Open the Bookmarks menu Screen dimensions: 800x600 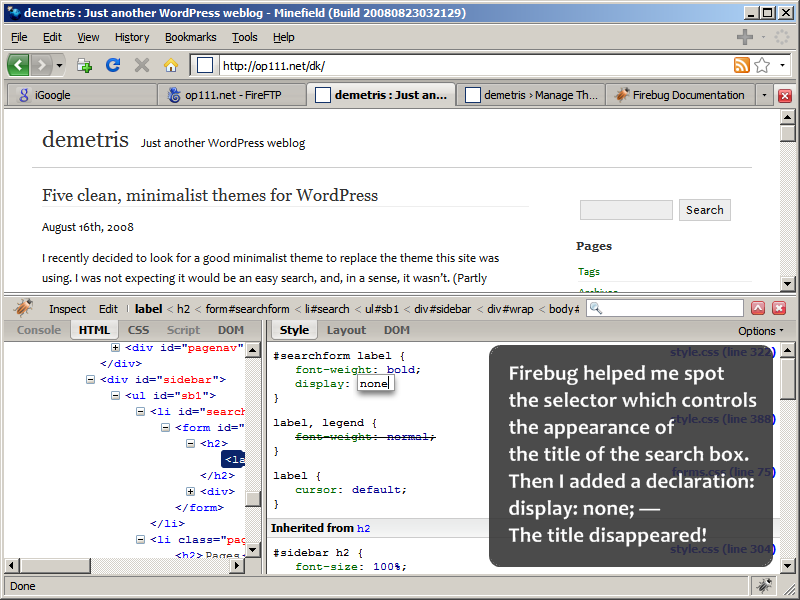190,37
